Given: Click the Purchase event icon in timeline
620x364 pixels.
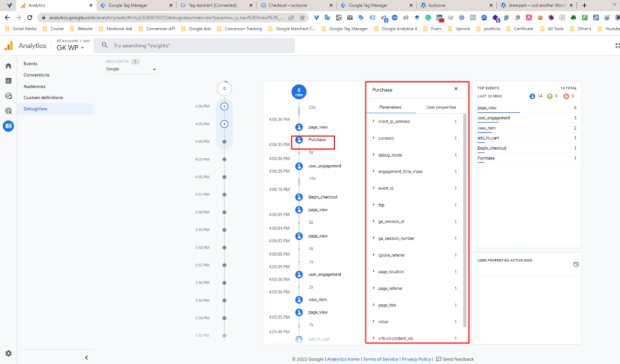Looking at the screenshot, I should 299,140.
